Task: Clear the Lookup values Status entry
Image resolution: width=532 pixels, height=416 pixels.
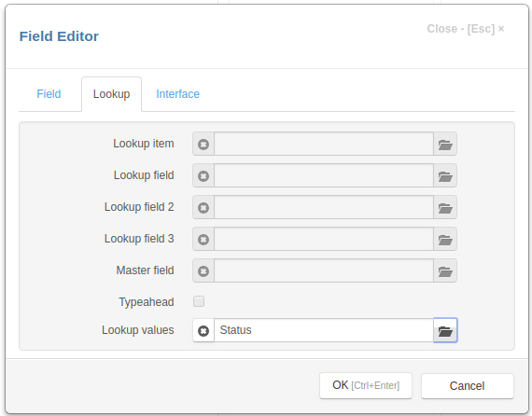Action: point(203,330)
